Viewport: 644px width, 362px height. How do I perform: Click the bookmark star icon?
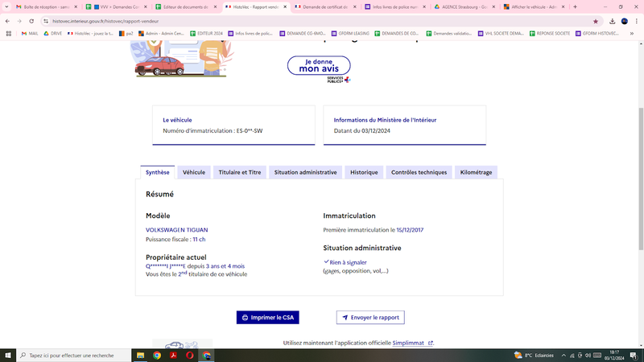click(596, 22)
